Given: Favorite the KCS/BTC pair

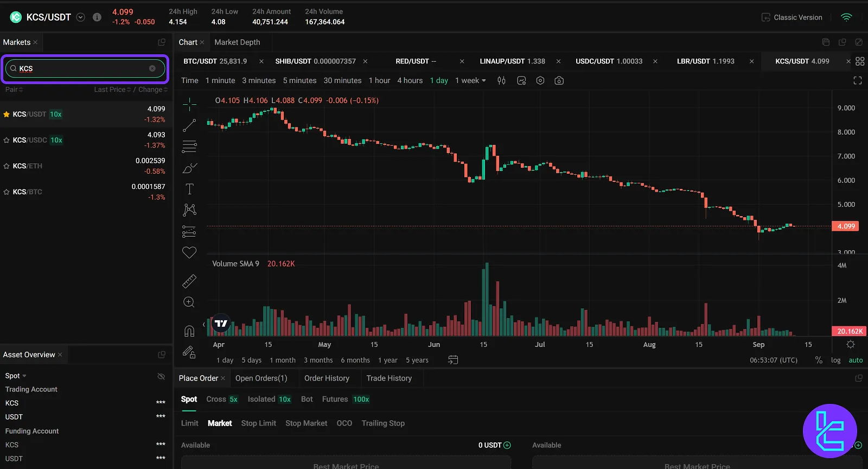Looking at the screenshot, I should 7,192.
